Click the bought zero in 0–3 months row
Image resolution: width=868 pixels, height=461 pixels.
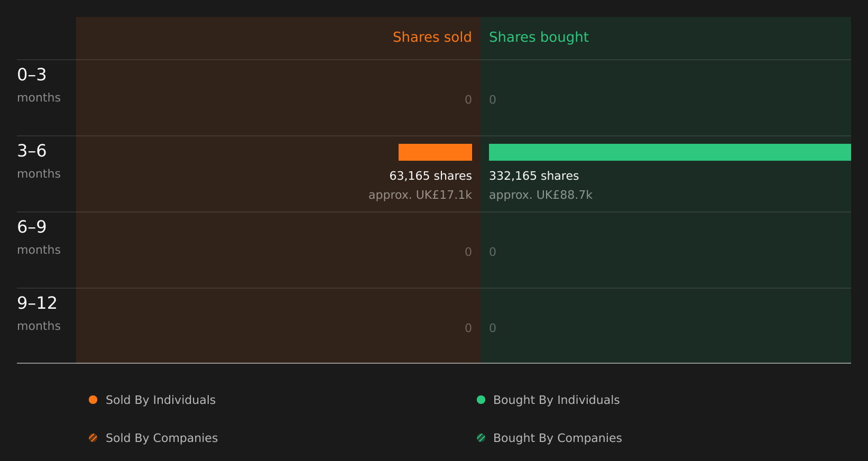[x=493, y=100]
